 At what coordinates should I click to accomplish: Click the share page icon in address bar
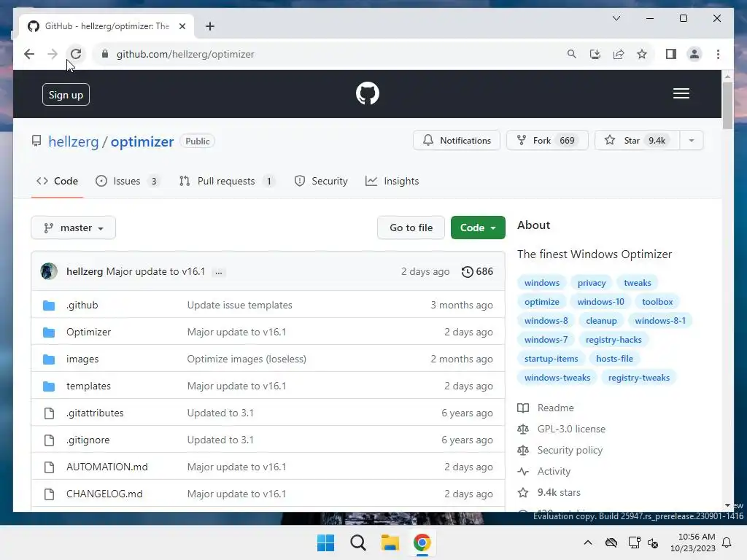619,54
